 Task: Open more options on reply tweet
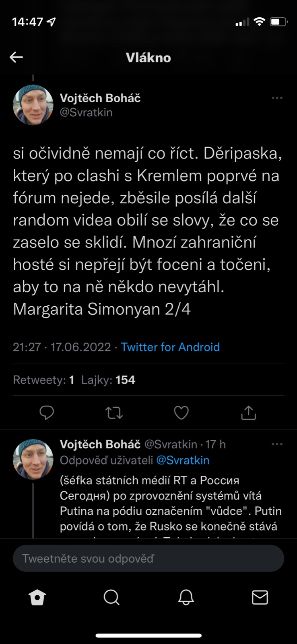coord(277,444)
